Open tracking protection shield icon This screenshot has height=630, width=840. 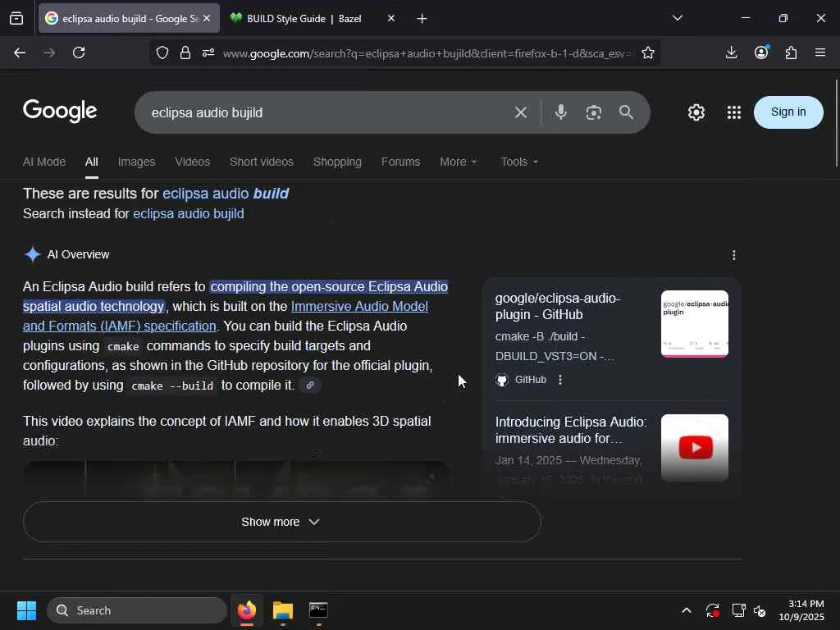pyautogui.click(x=162, y=52)
